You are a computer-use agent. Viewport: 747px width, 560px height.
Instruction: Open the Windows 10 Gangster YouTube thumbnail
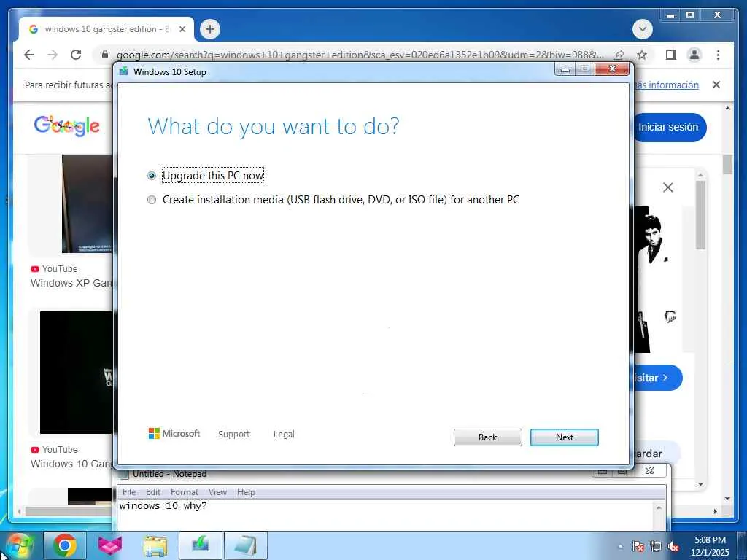coord(76,373)
